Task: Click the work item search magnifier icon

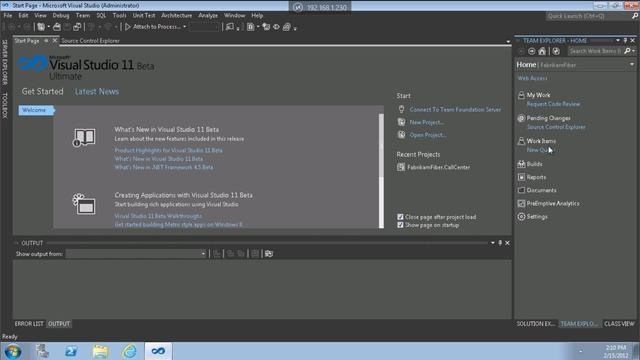Action: (627, 51)
